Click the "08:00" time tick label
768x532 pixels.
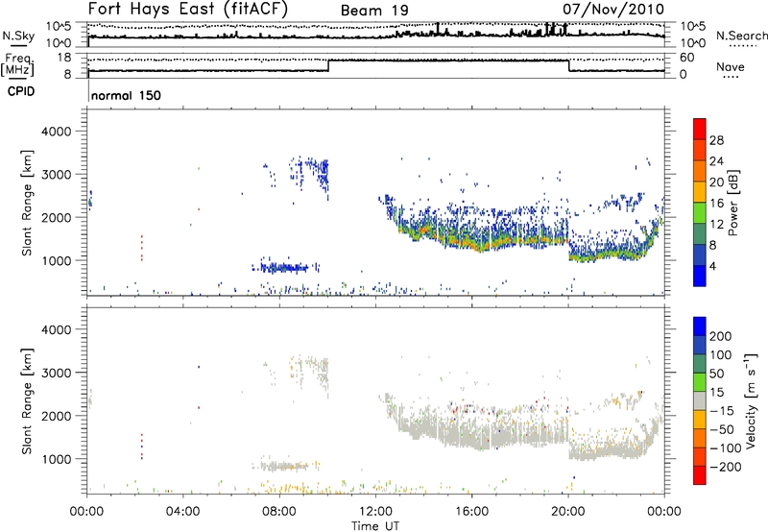click(x=279, y=512)
